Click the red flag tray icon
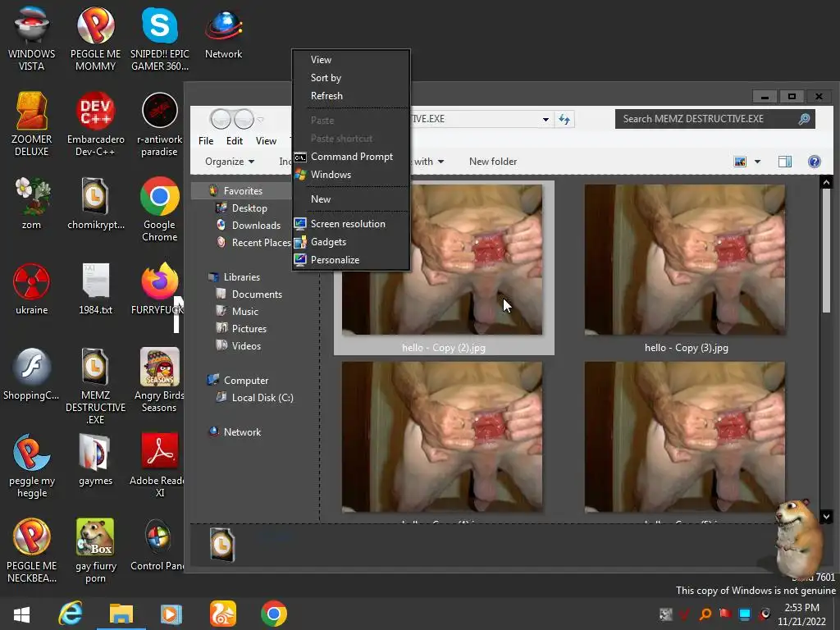The height and width of the screenshot is (630, 840). pos(725,614)
